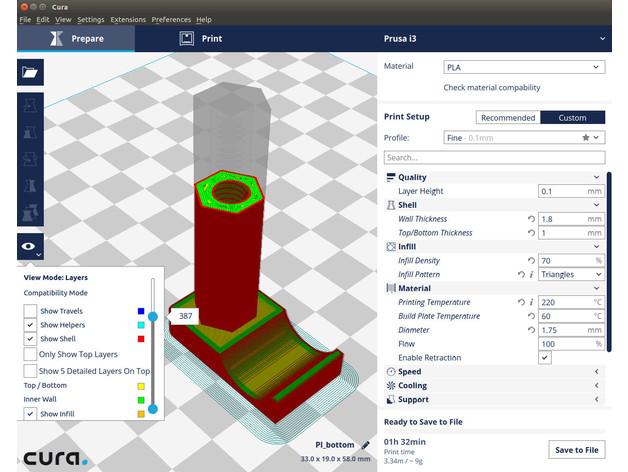The width and height of the screenshot is (628, 472).
Task: Click the lower layer slider handle
Action: tap(153, 409)
